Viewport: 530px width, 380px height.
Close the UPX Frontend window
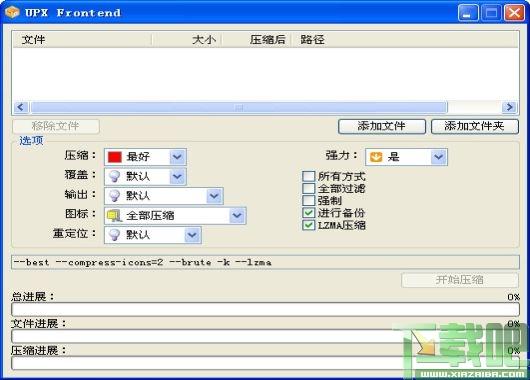pyautogui.click(x=514, y=13)
